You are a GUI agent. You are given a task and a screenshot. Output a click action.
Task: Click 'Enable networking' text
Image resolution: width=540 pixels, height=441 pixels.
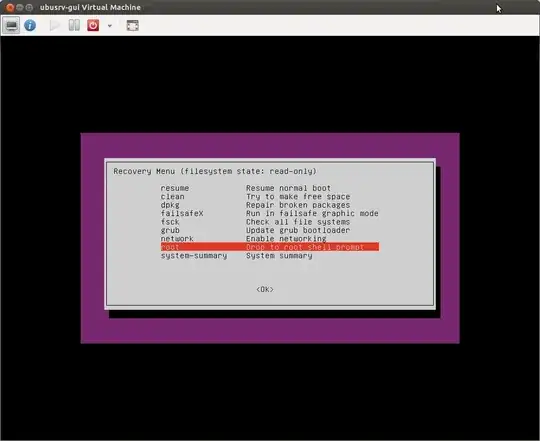point(286,239)
